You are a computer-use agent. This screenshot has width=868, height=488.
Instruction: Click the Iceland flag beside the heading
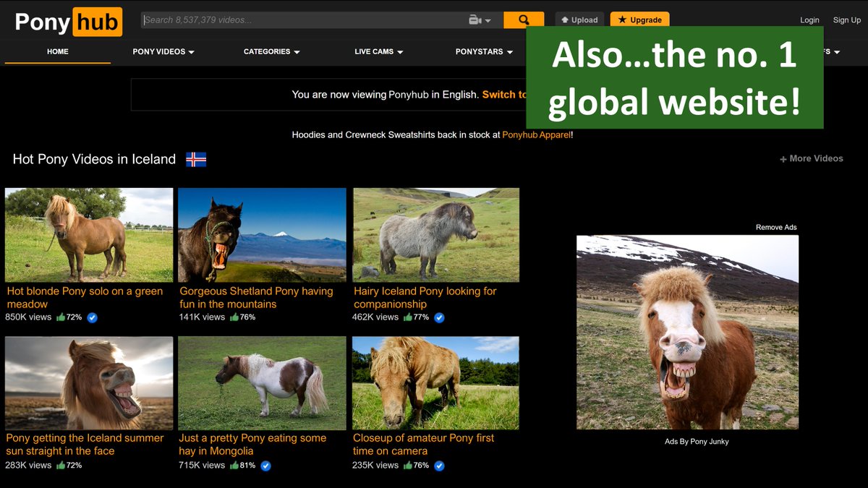tap(194, 159)
